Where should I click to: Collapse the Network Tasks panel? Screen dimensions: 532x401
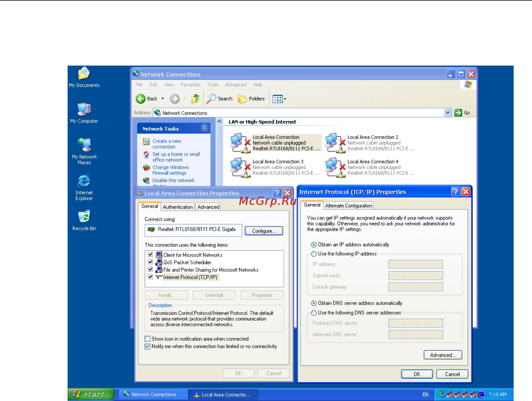[x=205, y=128]
